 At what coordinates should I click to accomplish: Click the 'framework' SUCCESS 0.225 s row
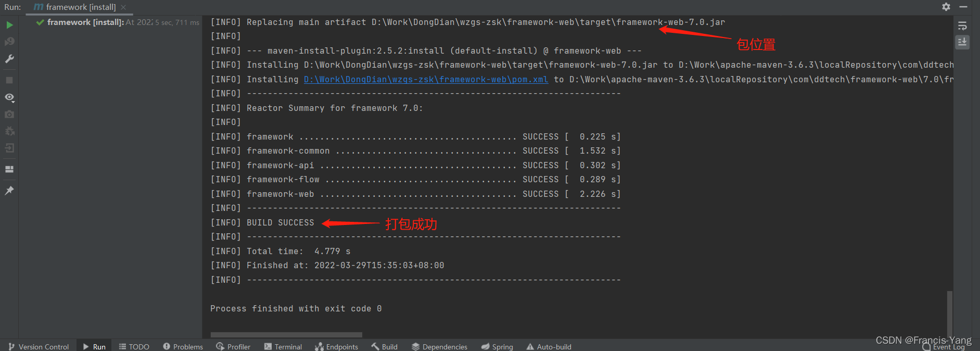pyautogui.click(x=415, y=136)
